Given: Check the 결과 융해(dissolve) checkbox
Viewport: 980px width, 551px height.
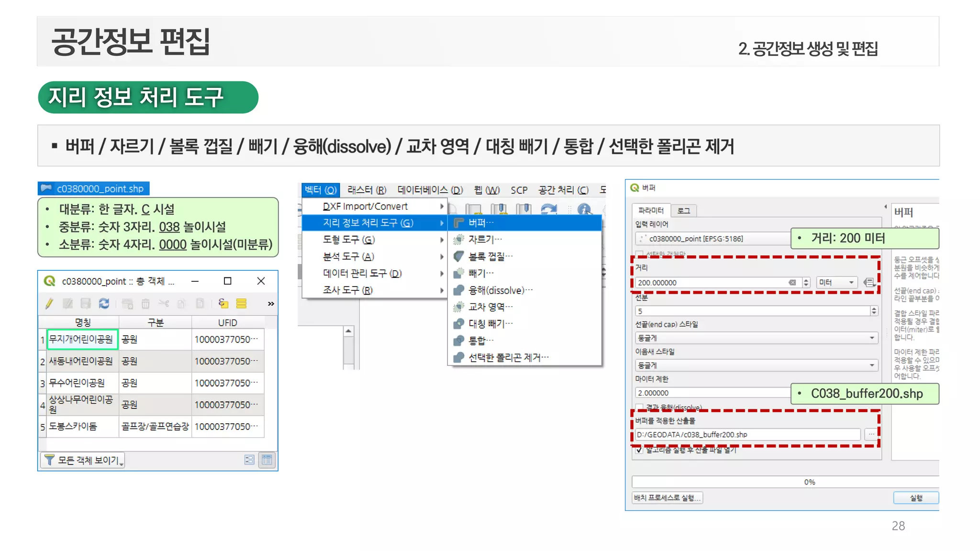Looking at the screenshot, I should tap(639, 407).
